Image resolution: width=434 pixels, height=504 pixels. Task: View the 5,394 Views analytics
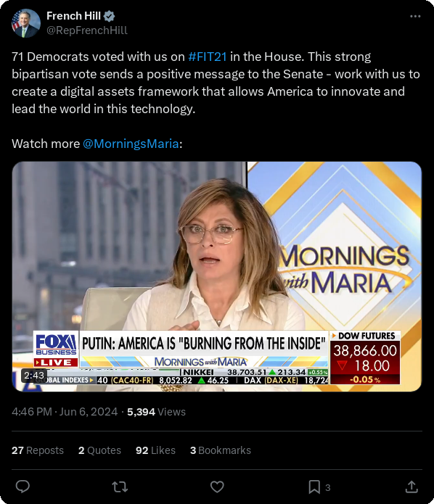156,412
